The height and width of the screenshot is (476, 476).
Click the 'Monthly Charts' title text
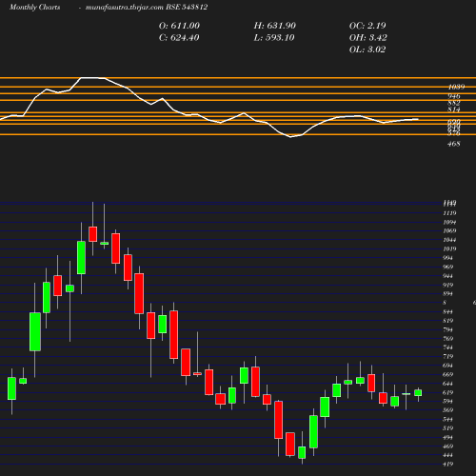(x=35, y=8)
